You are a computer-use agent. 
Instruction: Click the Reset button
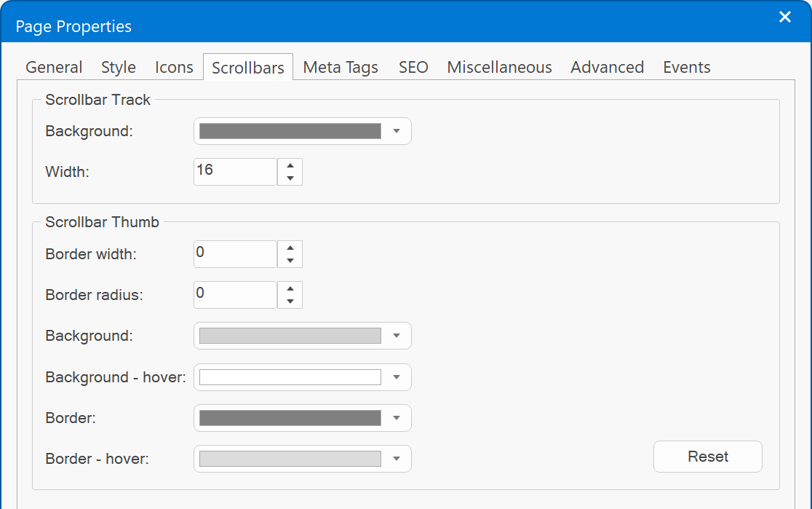(x=707, y=457)
